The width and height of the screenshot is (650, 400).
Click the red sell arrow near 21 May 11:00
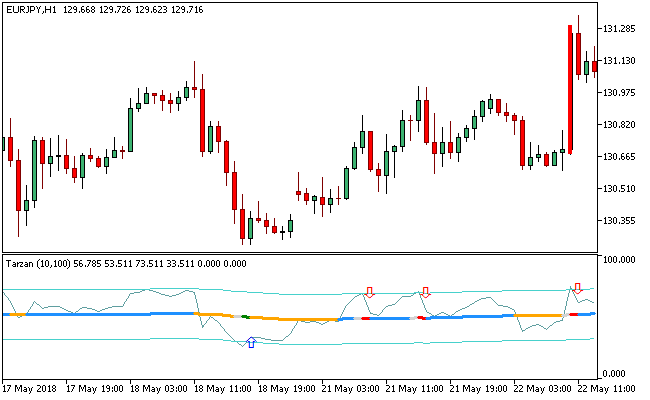coord(425,292)
